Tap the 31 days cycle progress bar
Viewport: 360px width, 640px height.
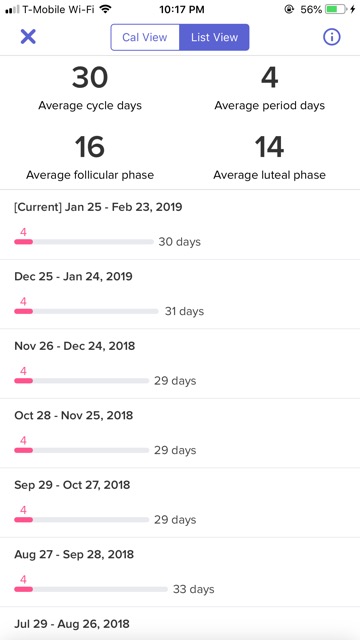pyautogui.click(x=86, y=311)
